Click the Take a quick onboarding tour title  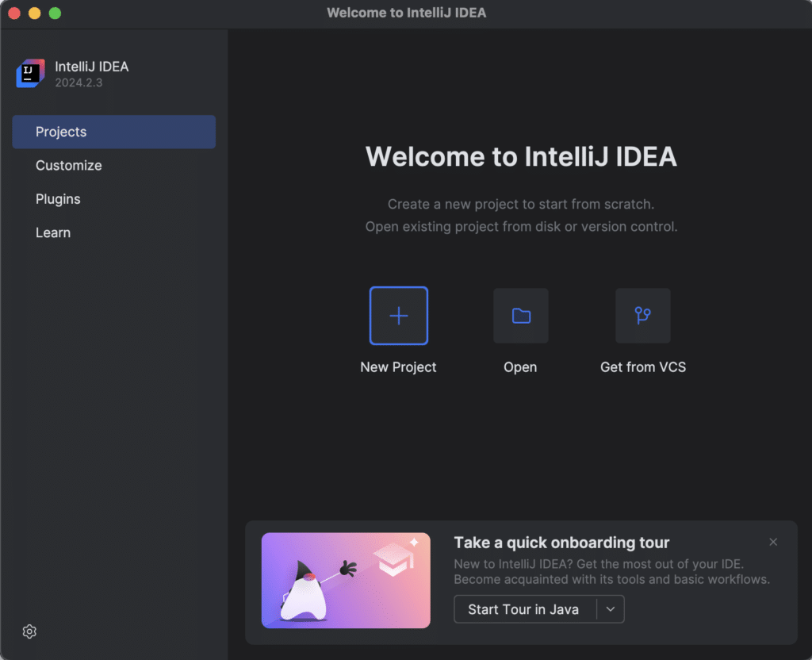(561, 542)
